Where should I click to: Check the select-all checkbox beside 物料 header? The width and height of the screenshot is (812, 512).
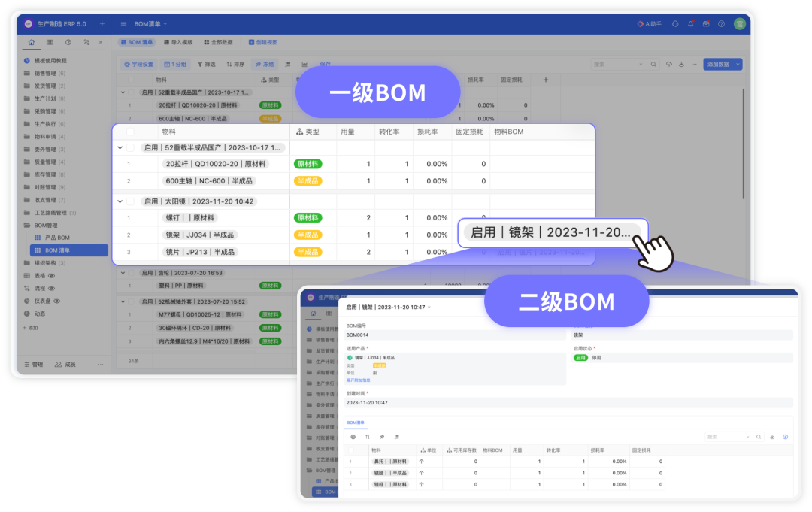coord(130,132)
